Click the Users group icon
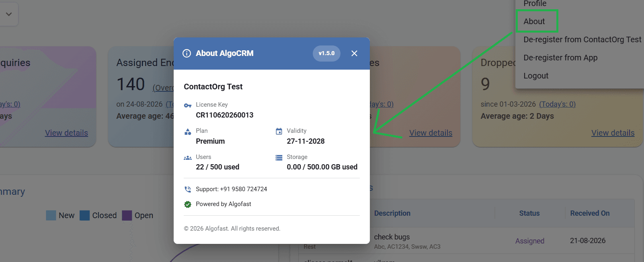644x262 pixels. coord(188,158)
